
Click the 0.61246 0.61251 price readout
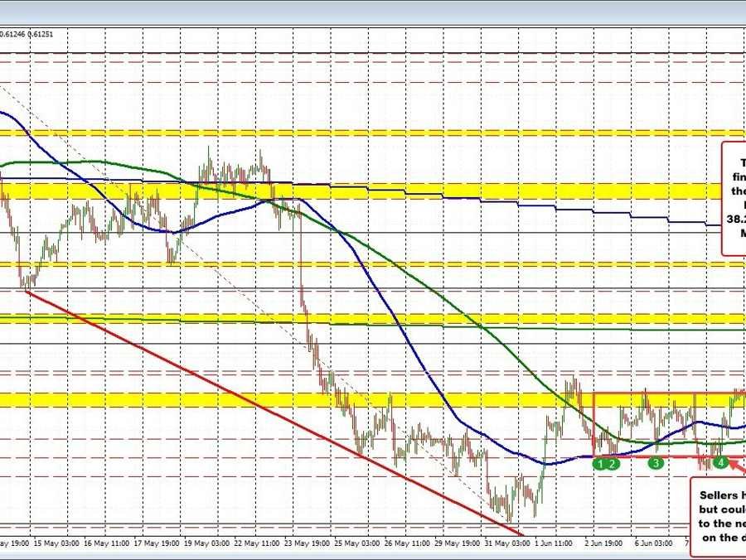click(x=27, y=33)
